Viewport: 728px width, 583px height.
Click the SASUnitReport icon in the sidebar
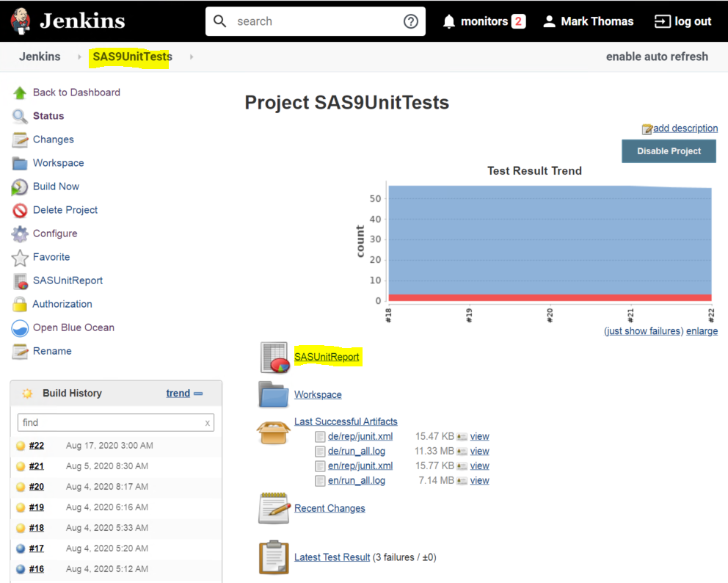(21, 281)
